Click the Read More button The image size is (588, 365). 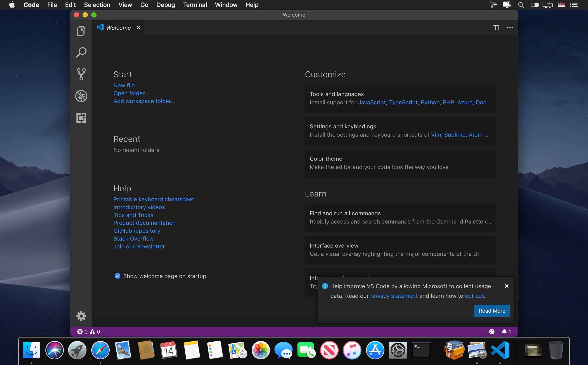(492, 311)
